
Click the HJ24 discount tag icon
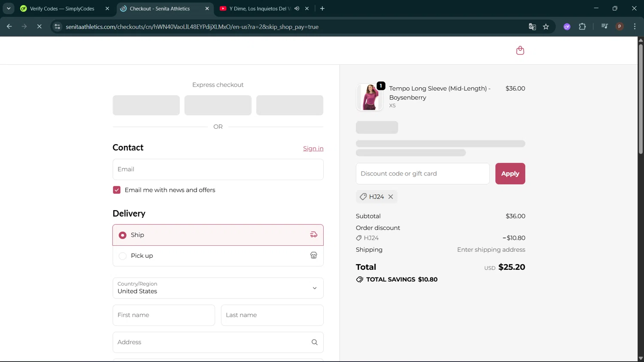pyautogui.click(x=363, y=197)
